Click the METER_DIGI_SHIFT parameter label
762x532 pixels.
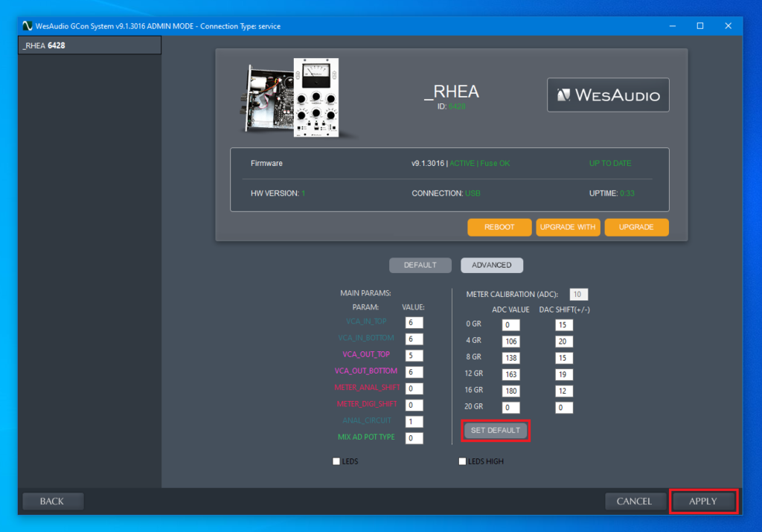point(367,404)
